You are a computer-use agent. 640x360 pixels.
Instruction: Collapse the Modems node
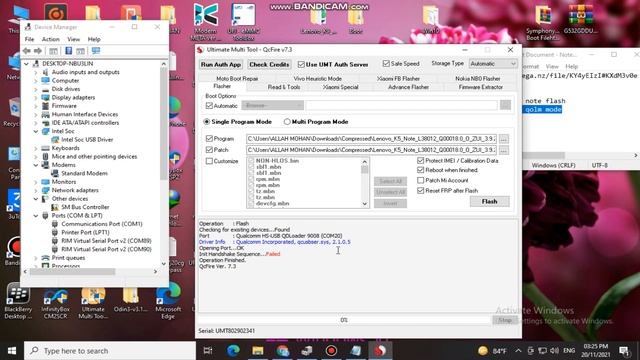point(36,165)
